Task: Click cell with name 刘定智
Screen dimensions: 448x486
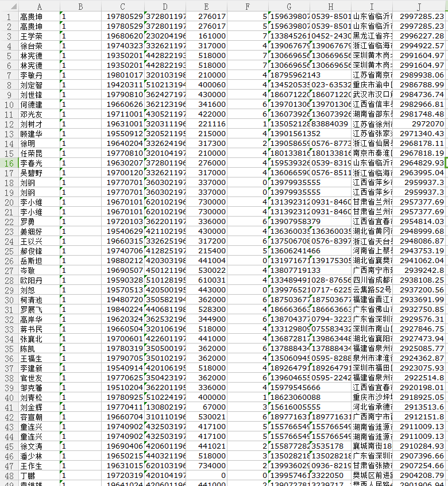Action: [x=39, y=85]
